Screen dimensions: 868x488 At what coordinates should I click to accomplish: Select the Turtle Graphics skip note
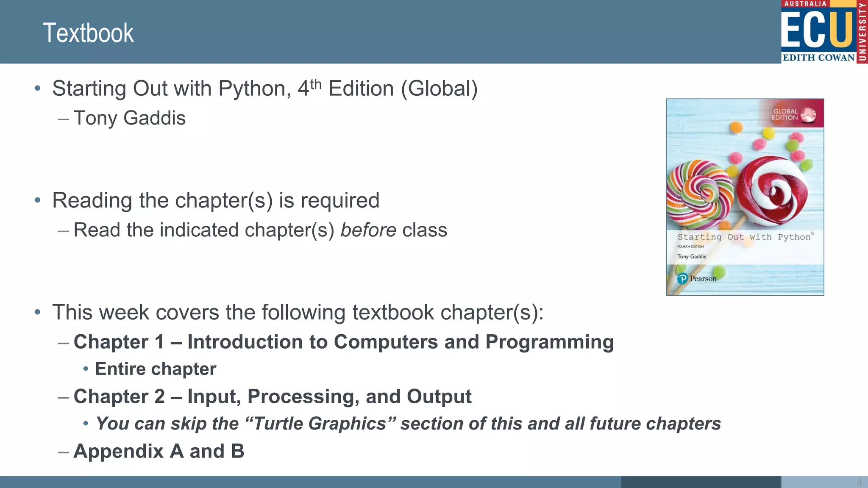(x=408, y=424)
